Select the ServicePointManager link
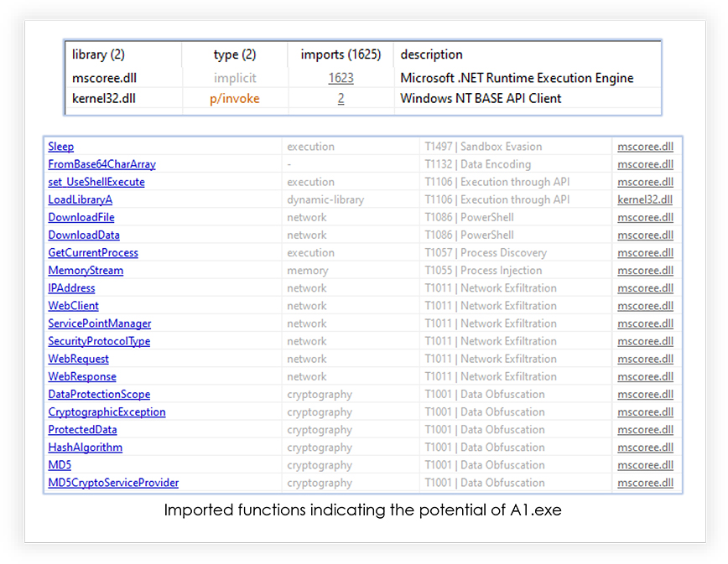The height and width of the screenshot is (564, 728). tap(100, 323)
